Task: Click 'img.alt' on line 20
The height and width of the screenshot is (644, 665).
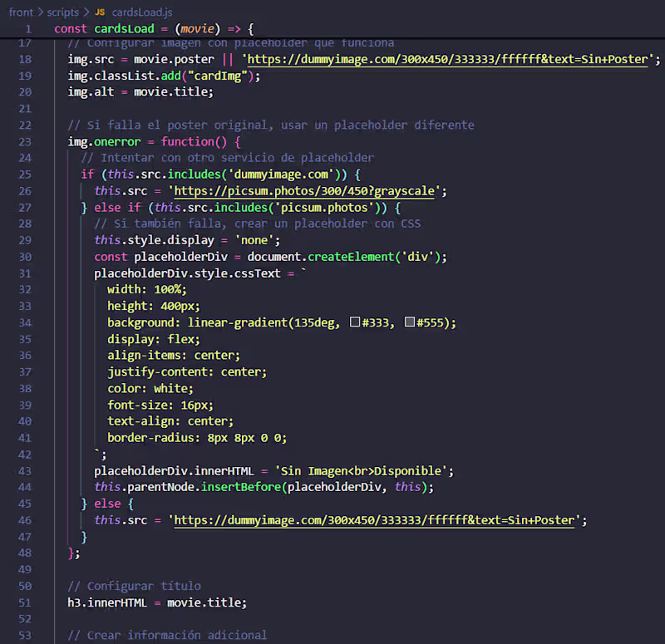Action: pyautogui.click(x=91, y=92)
